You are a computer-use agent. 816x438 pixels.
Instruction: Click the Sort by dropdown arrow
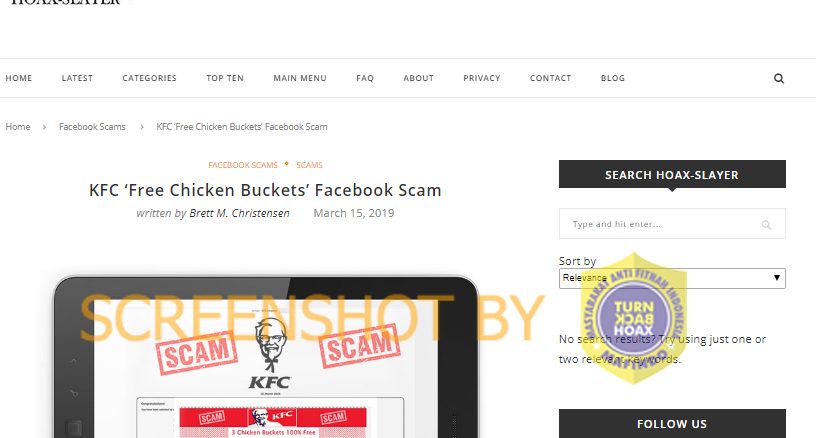coord(776,278)
